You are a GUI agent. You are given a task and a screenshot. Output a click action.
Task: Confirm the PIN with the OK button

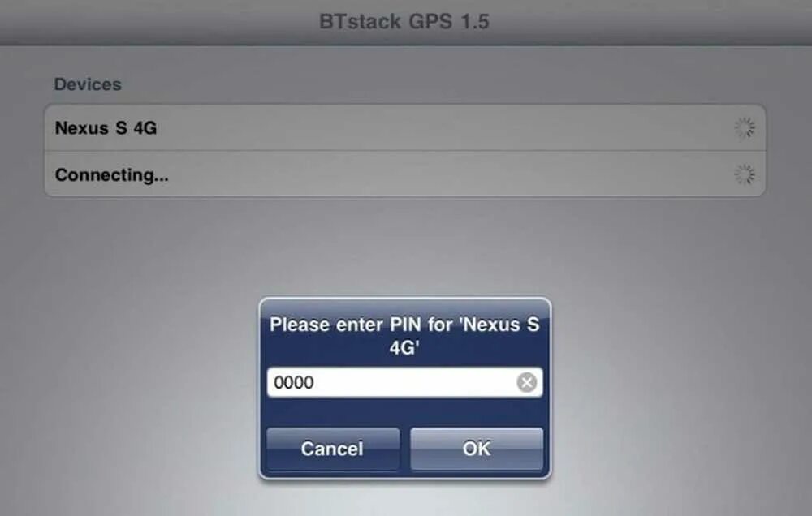(477, 449)
